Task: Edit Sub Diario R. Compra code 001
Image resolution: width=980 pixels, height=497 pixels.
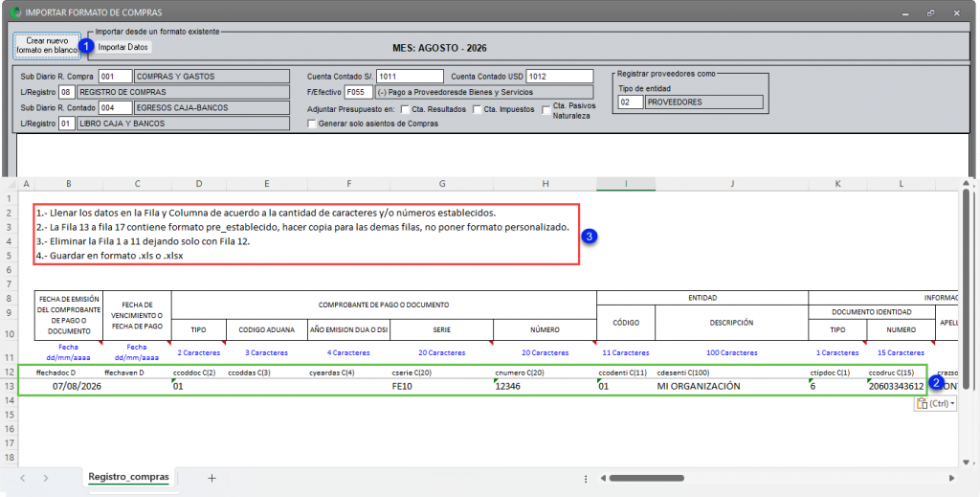Action: (116, 77)
